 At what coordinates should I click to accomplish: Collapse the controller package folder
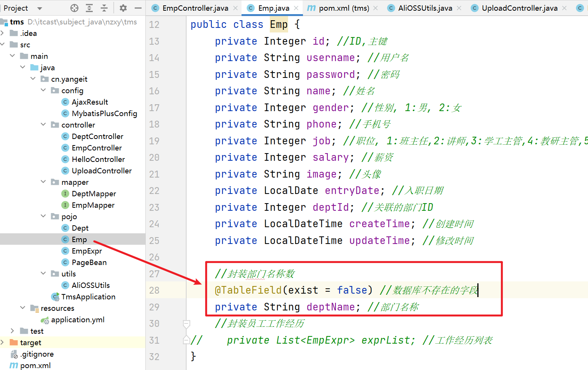43,124
